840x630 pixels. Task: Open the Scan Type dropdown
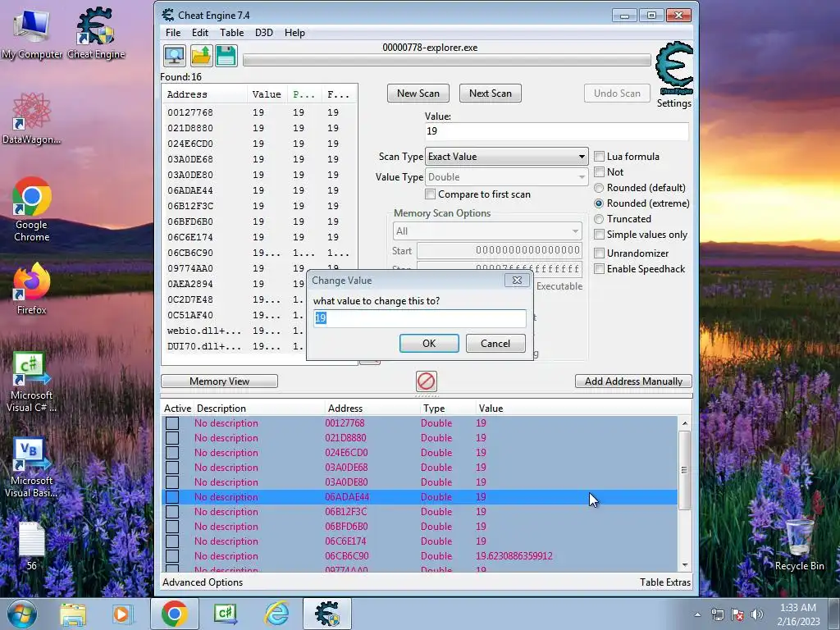(506, 157)
